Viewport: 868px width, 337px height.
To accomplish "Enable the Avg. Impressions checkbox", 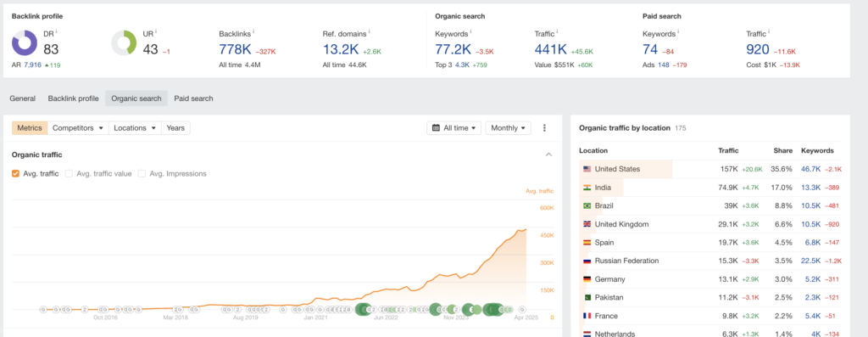I will (142, 173).
